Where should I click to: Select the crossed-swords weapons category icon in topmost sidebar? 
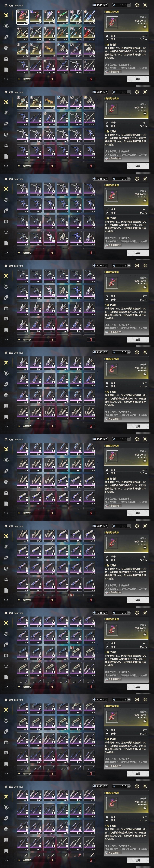(x=6, y=15)
